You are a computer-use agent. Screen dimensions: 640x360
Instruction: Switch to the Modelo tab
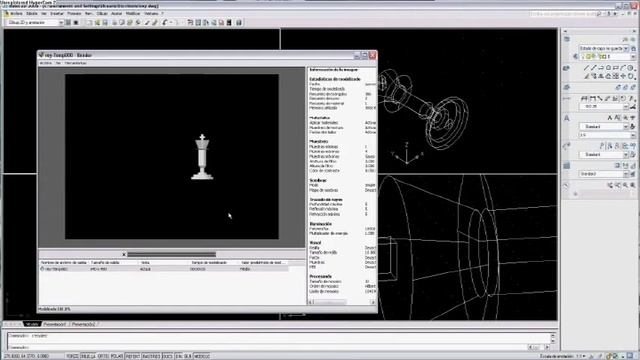tap(31, 324)
